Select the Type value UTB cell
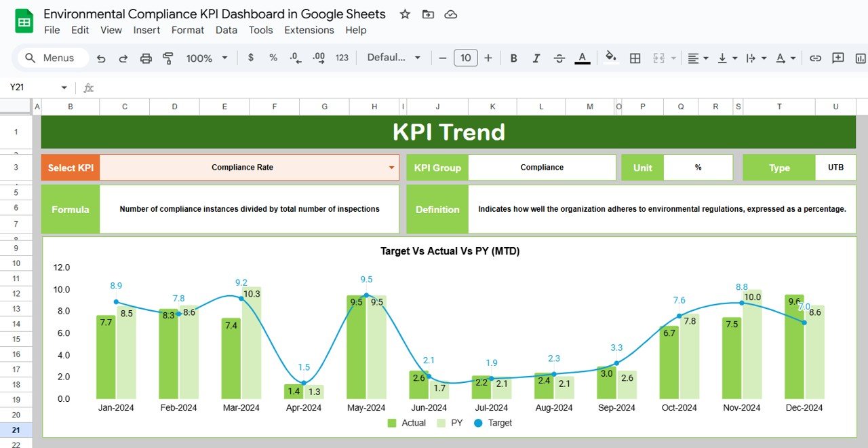 (x=835, y=167)
